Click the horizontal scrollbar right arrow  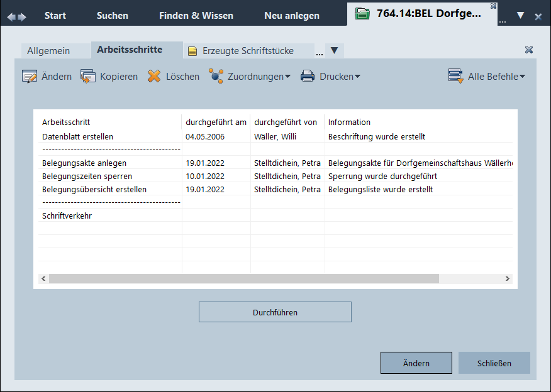(507, 278)
